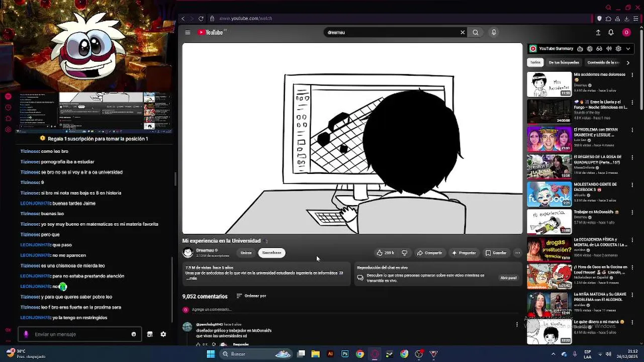Show hidden system tray icons chevron
Image resolution: width=644 pixels, height=362 pixels.
coord(554,354)
